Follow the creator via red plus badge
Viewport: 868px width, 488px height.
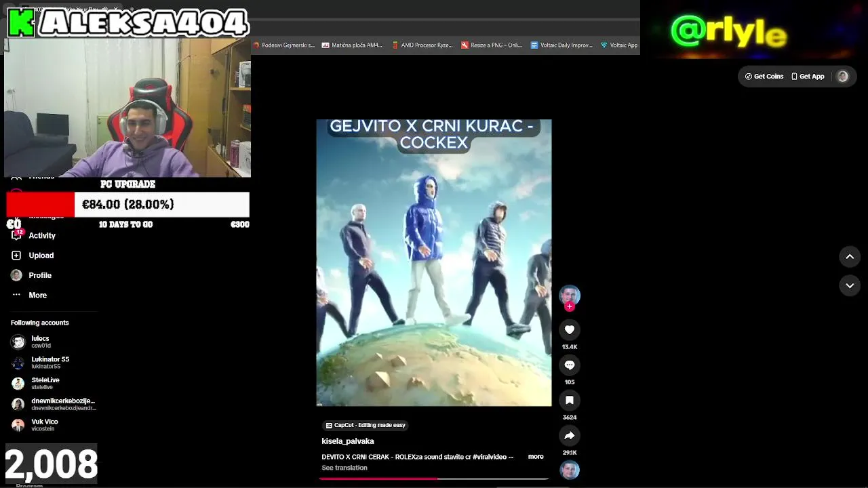570,306
